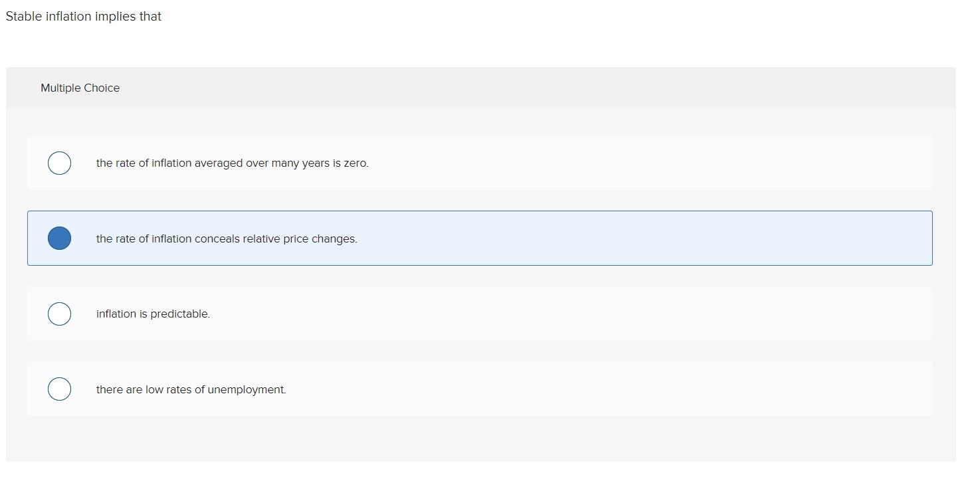The height and width of the screenshot is (485, 980).
Task: Click the text 'inflation is predictable'
Action: [153, 313]
